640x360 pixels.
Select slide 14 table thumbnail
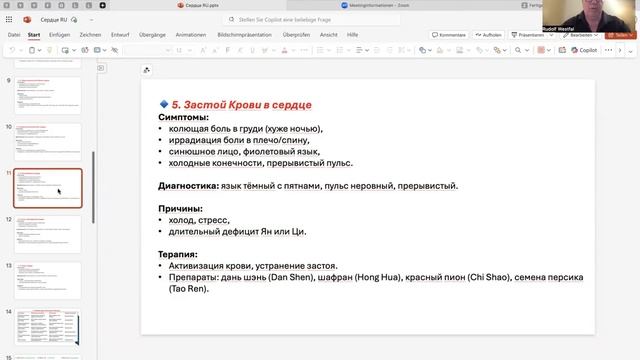point(48,327)
